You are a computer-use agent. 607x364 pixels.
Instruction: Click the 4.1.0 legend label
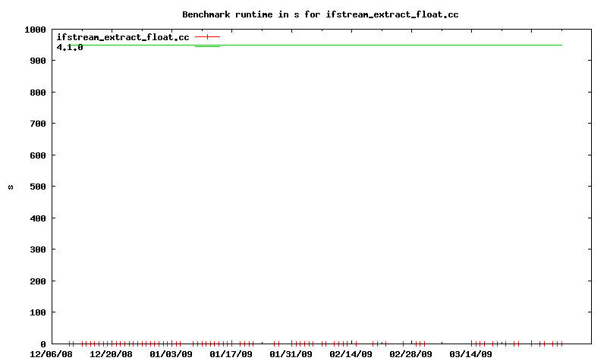70,47
